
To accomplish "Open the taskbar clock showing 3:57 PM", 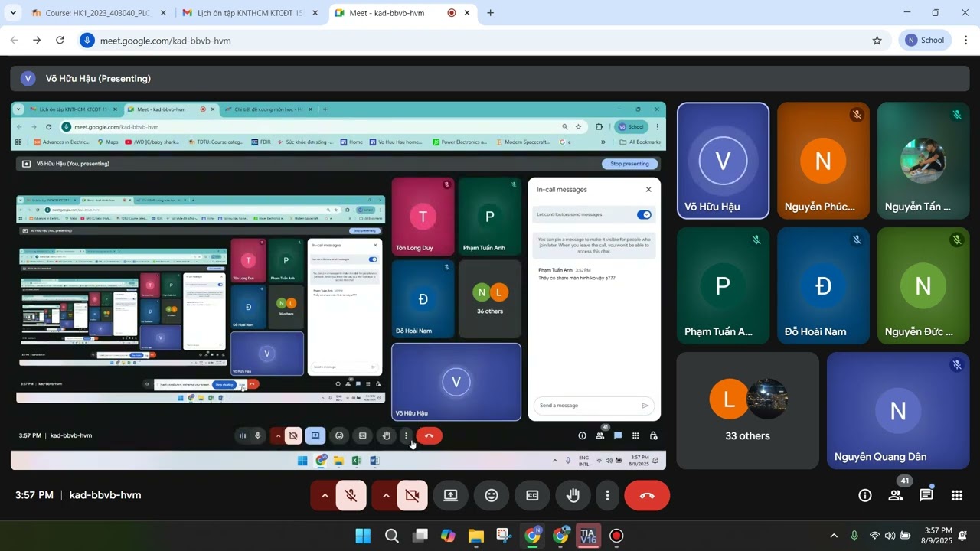I will pos(938,536).
